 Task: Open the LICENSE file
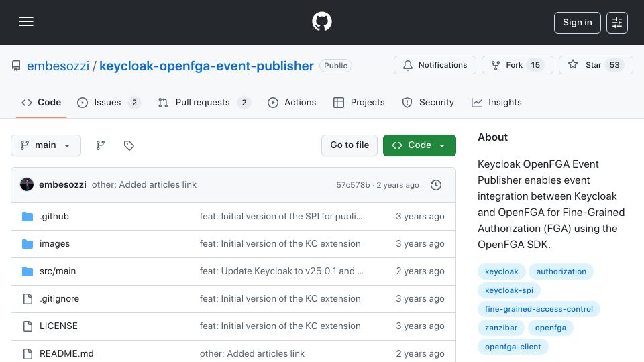(58, 326)
